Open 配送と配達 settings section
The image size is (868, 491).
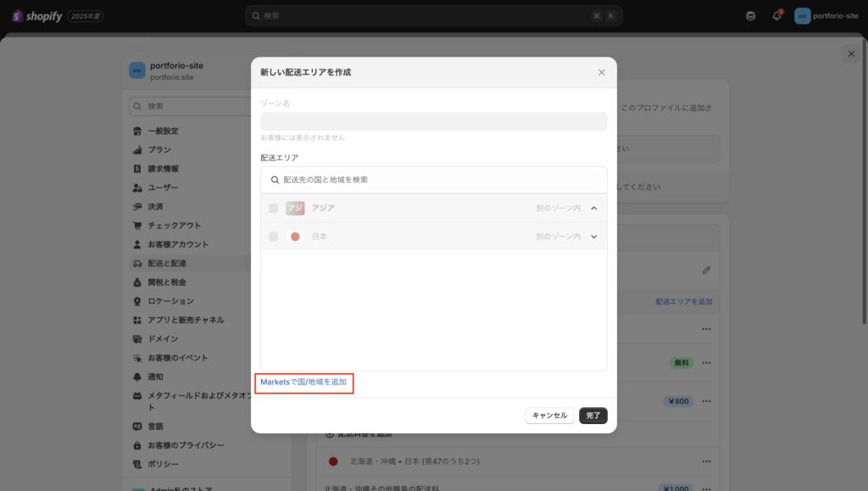coord(178,264)
